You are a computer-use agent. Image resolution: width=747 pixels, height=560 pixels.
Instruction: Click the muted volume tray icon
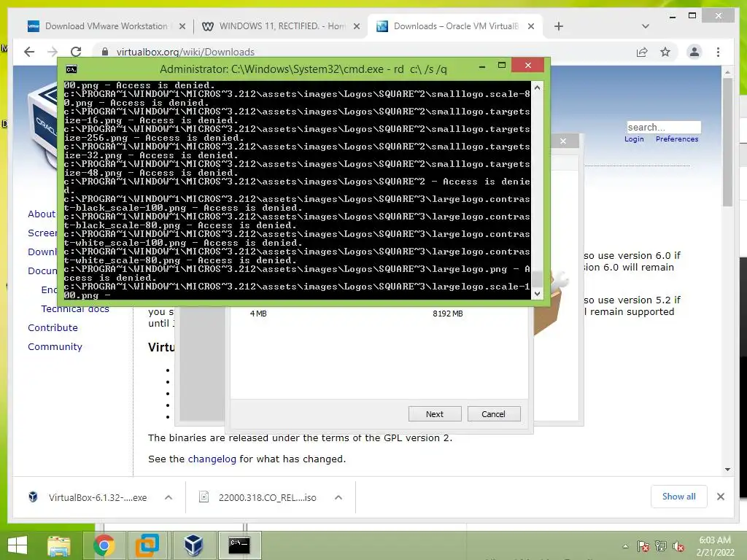(x=678, y=546)
